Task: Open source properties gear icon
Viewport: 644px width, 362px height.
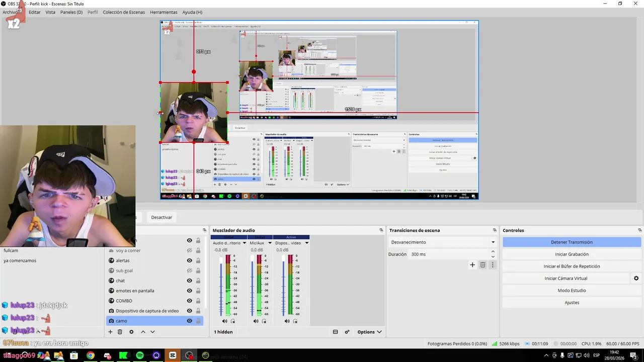Action: [x=131, y=332]
